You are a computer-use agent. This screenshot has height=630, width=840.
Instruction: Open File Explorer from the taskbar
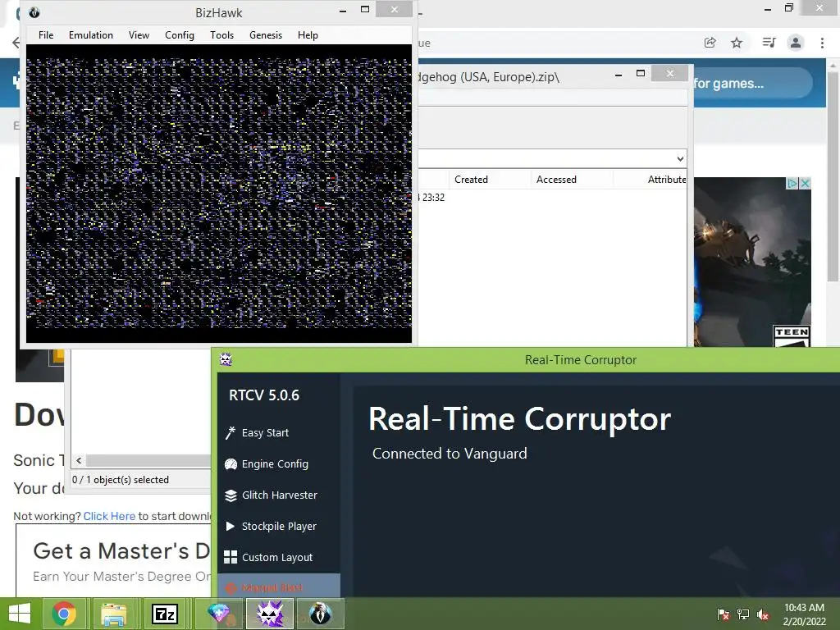tap(114, 614)
